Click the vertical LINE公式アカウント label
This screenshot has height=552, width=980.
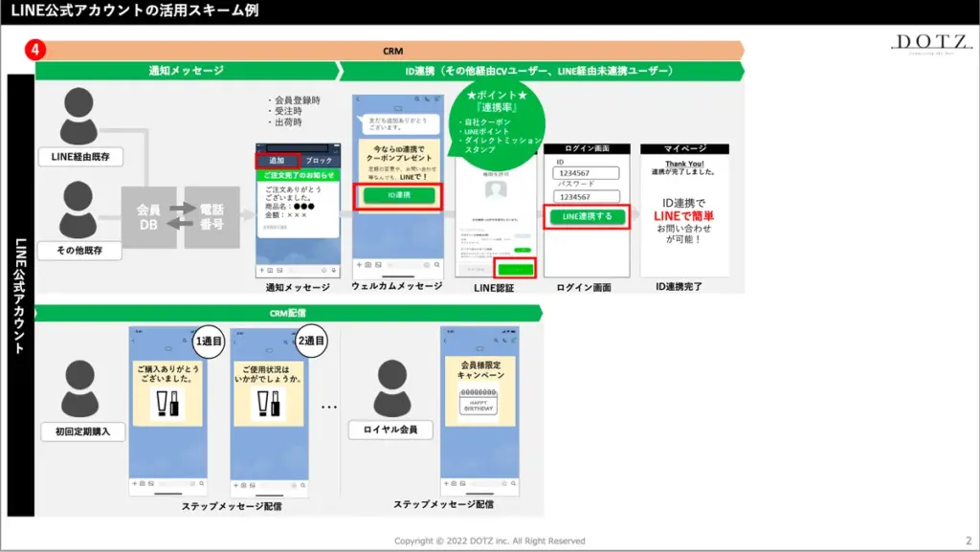click(x=21, y=296)
